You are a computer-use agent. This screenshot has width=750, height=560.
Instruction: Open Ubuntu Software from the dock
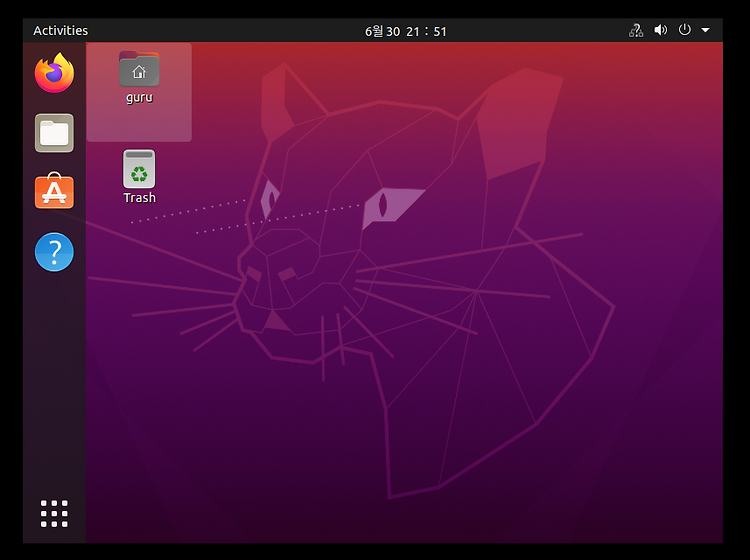tap(55, 191)
